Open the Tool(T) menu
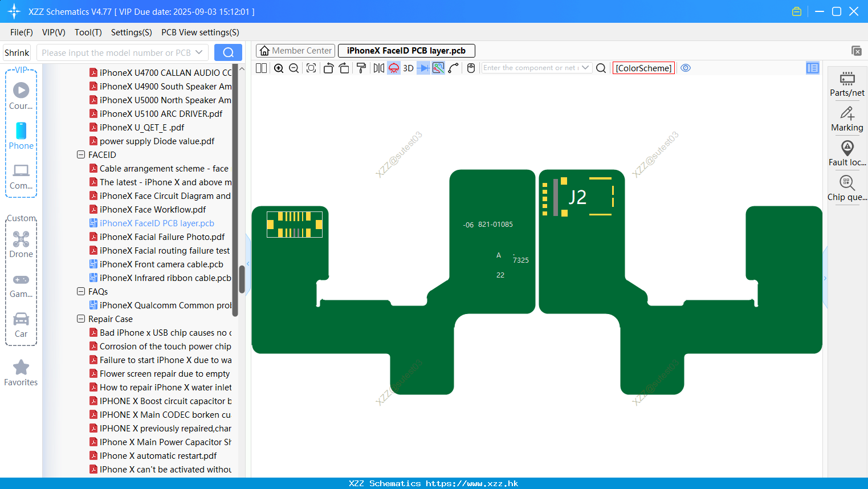The width and height of the screenshot is (868, 489). click(x=88, y=32)
